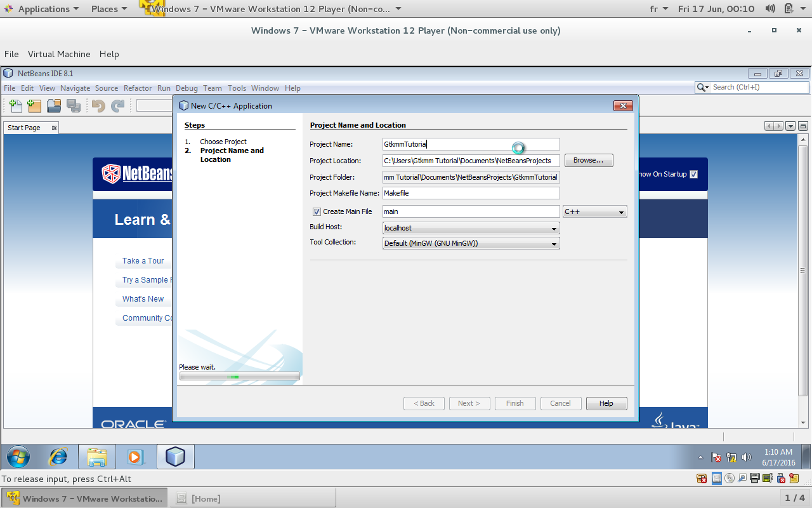The width and height of the screenshot is (812, 508).
Task: Click the Redo arrow icon
Action: point(117,105)
